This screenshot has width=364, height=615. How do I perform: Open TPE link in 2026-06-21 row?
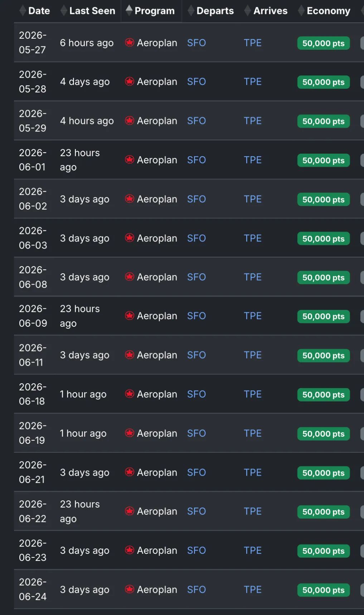point(253,472)
